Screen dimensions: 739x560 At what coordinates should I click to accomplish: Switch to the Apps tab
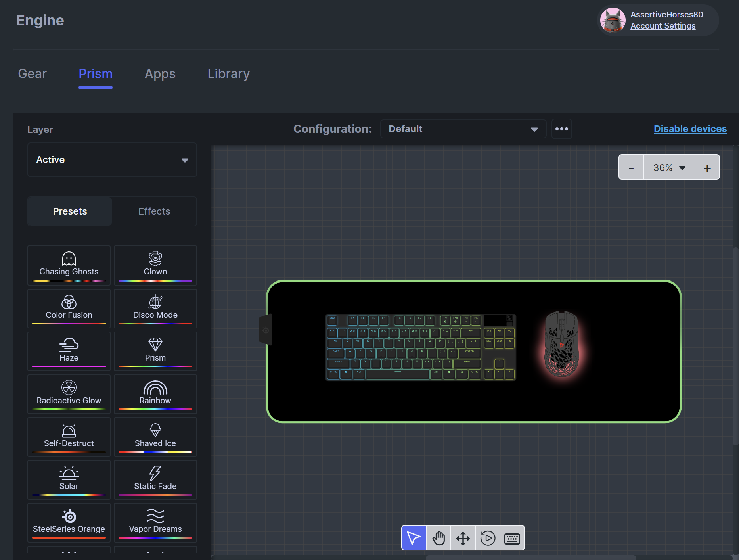click(x=160, y=74)
